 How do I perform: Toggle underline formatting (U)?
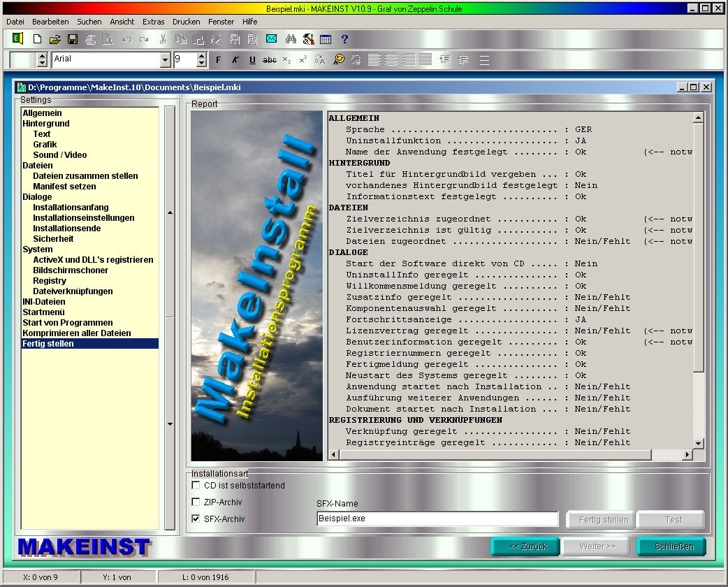pyautogui.click(x=252, y=59)
